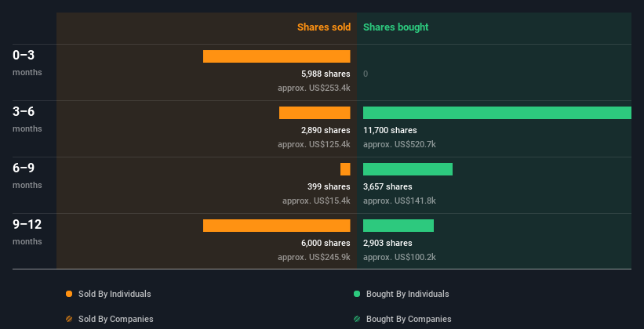The width and height of the screenshot is (644, 329).
Task: Select the Bought By Companies legend label
Action: 409,319
